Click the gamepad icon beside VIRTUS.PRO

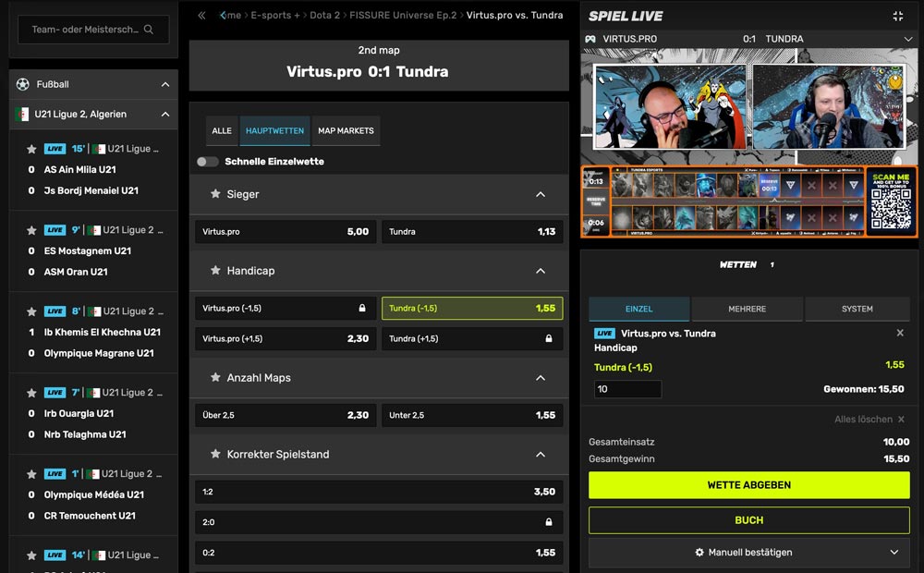tap(590, 39)
